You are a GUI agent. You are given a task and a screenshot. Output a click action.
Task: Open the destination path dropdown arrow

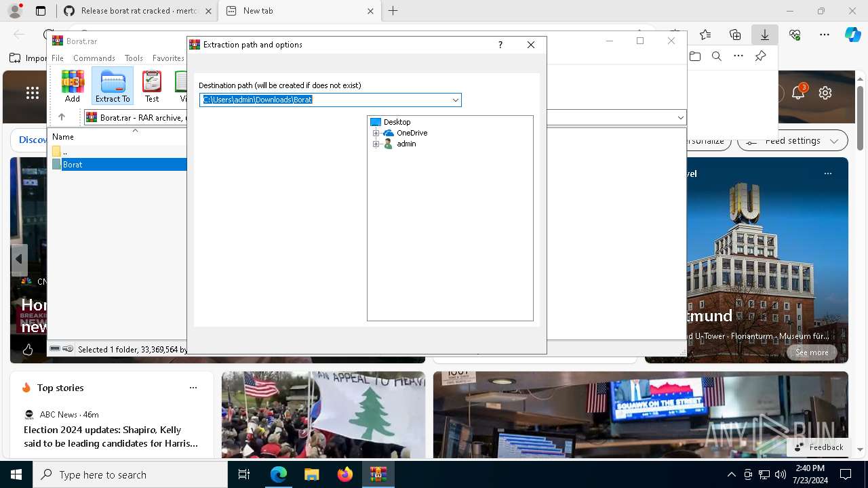coord(456,100)
